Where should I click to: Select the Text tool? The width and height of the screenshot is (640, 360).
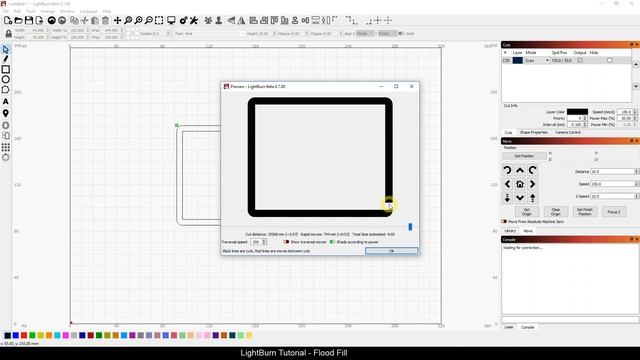6,101
